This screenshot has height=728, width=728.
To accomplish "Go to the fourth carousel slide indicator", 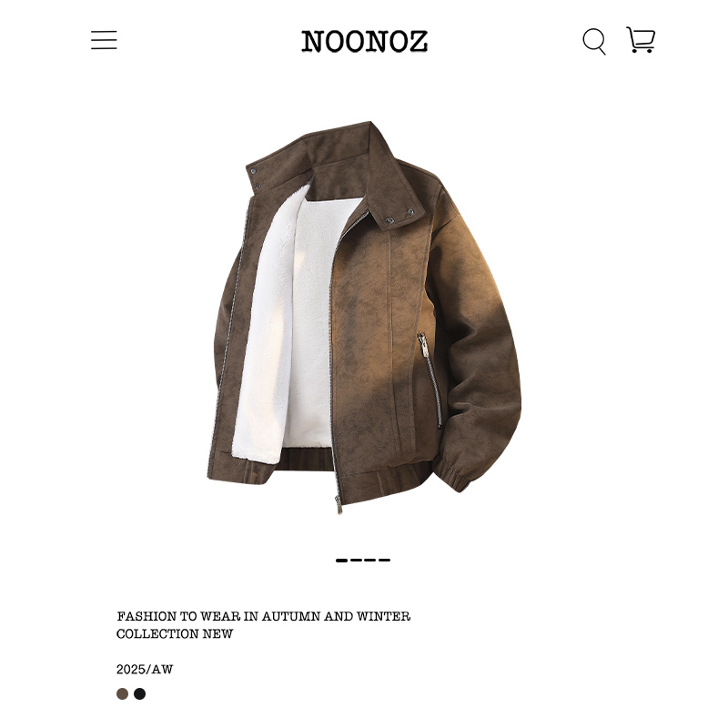I will tap(384, 561).
